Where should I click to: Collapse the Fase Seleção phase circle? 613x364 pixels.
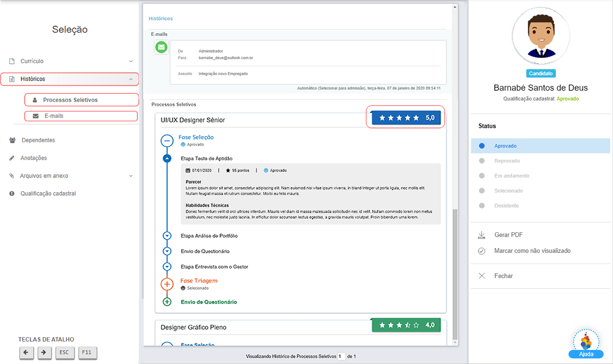pos(167,140)
